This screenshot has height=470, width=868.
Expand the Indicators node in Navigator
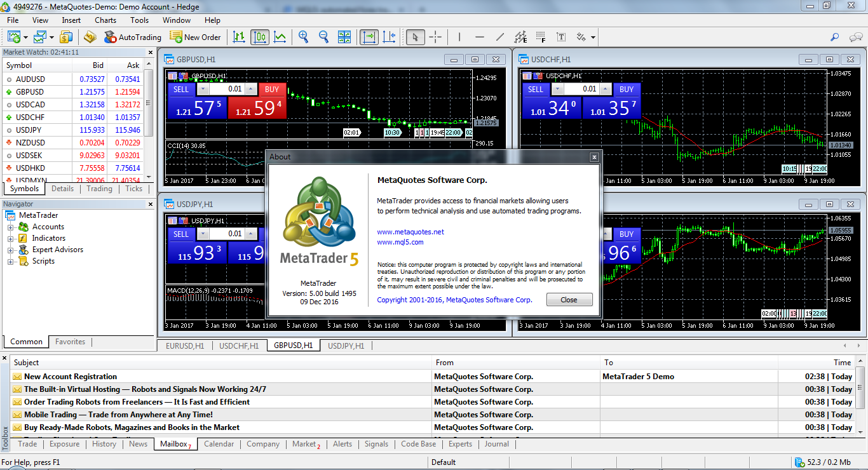point(11,239)
